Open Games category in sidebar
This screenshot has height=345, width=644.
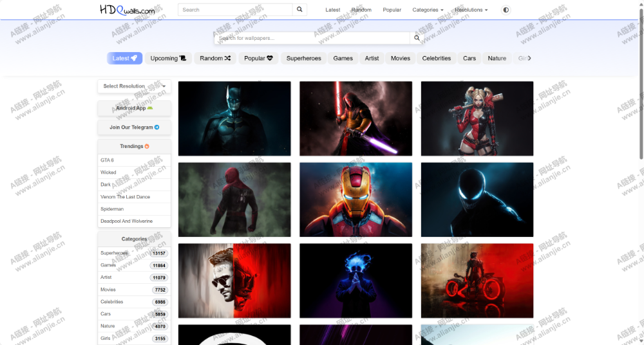point(135,265)
